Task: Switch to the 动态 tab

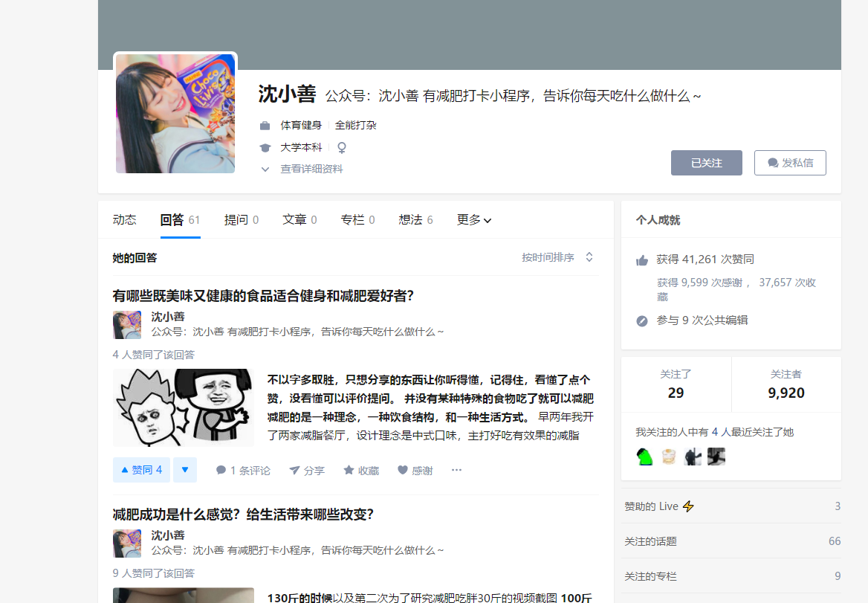Action: [125, 220]
